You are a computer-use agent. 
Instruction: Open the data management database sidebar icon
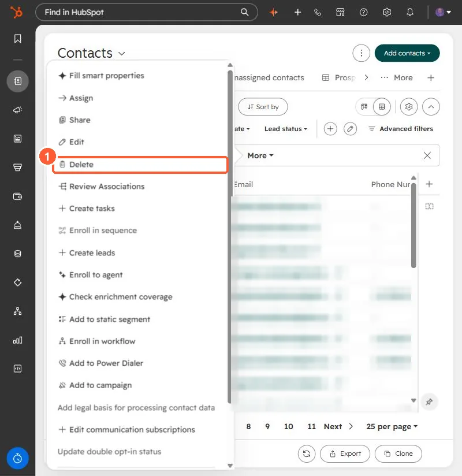point(17,254)
